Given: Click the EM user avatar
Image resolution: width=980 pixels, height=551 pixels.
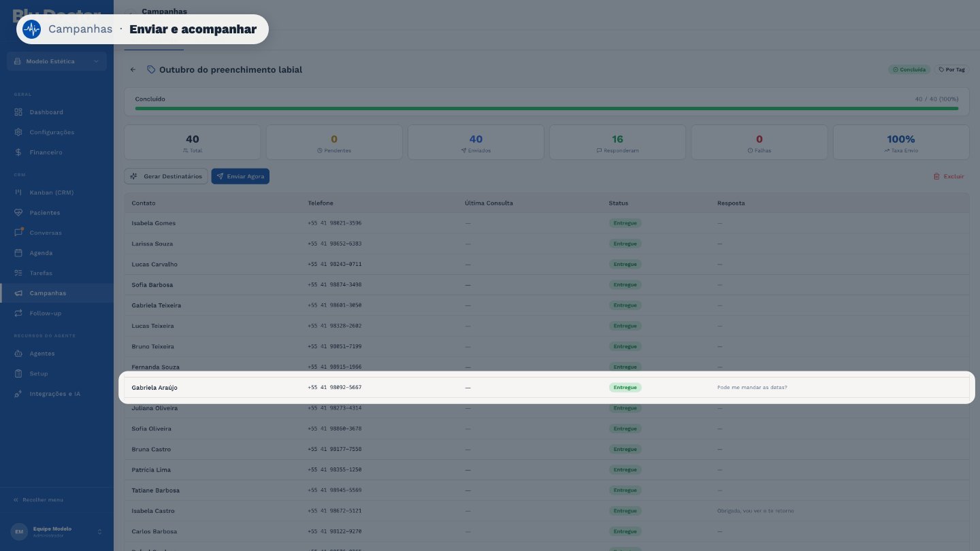Looking at the screenshot, I should (x=19, y=531).
